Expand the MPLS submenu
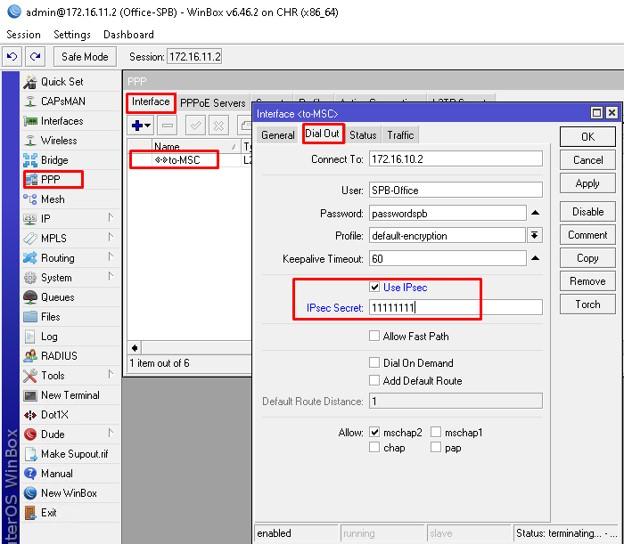Image resolution: width=624 pixels, height=544 pixels. [x=110, y=238]
